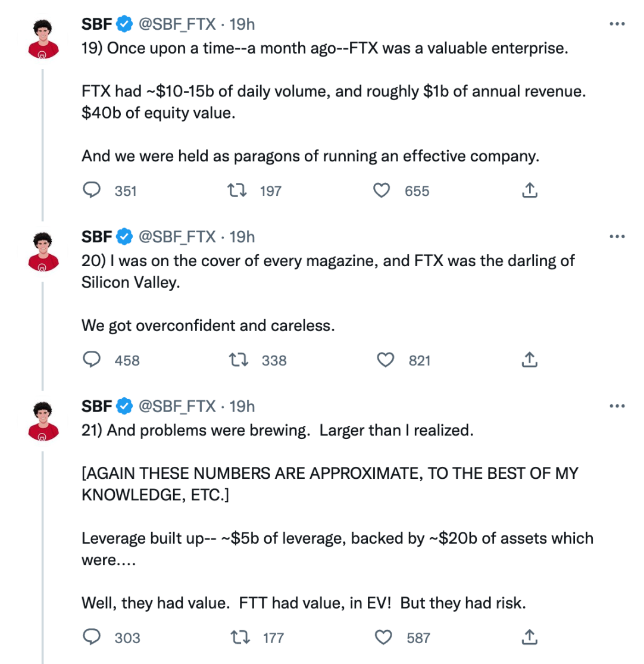Open more options menu for tweet 21

point(618,407)
